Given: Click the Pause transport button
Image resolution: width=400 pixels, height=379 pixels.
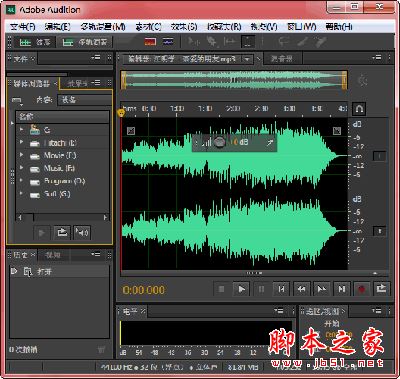Looking at the screenshot, I should point(261,289).
